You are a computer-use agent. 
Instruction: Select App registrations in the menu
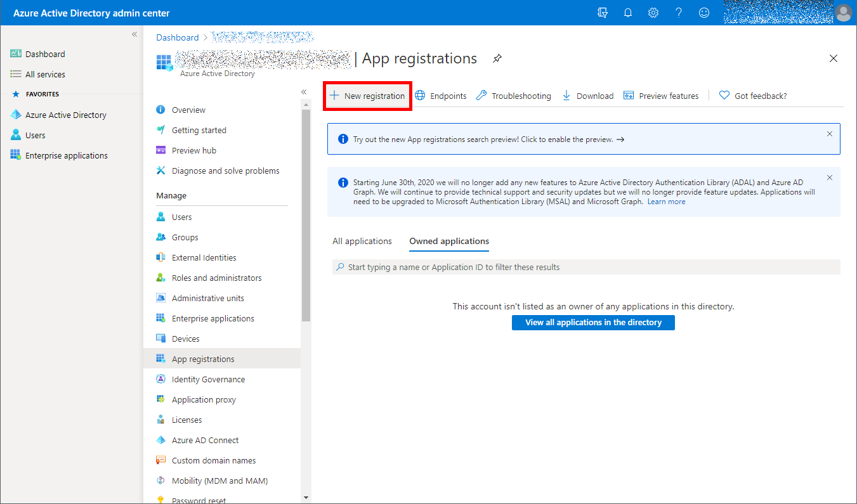pos(222,359)
